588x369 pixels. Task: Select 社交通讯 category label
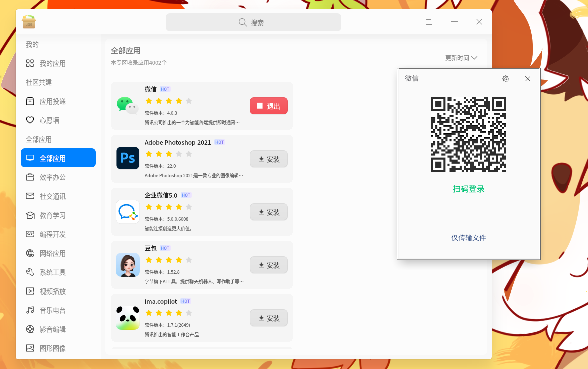tap(53, 196)
